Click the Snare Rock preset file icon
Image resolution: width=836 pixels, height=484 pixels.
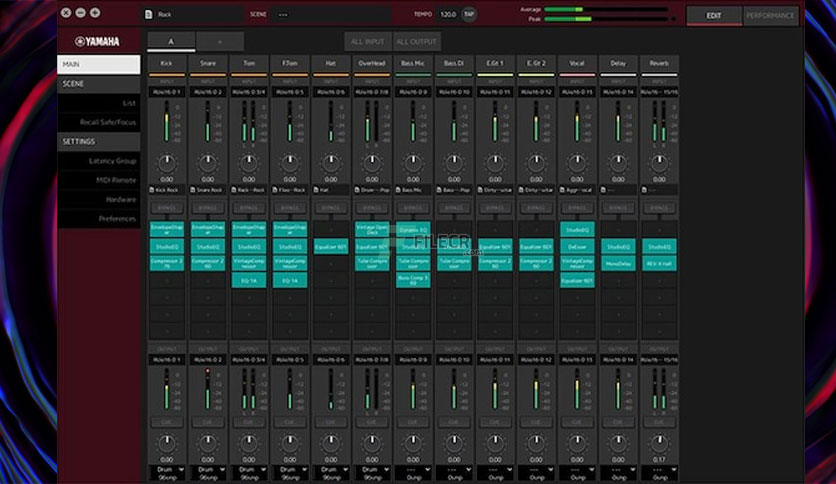coord(193,190)
